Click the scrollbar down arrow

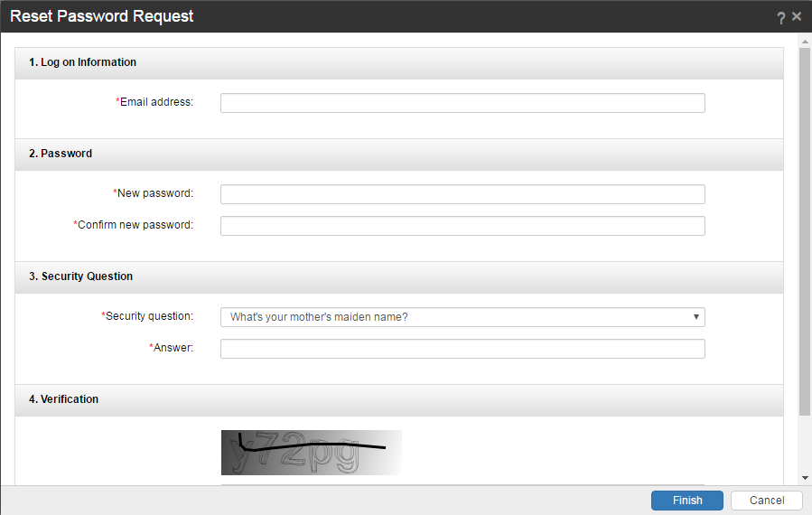pyautogui.click(x=805, y=478)
